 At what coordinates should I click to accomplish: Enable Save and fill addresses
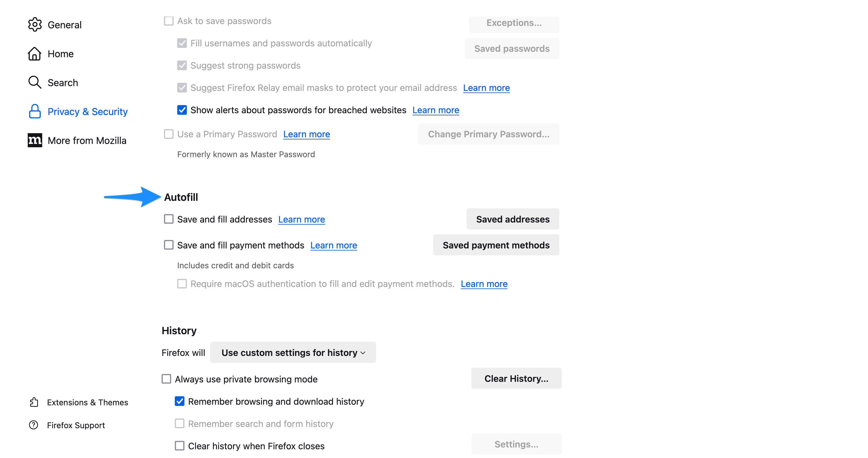click(x=168, y=219)
